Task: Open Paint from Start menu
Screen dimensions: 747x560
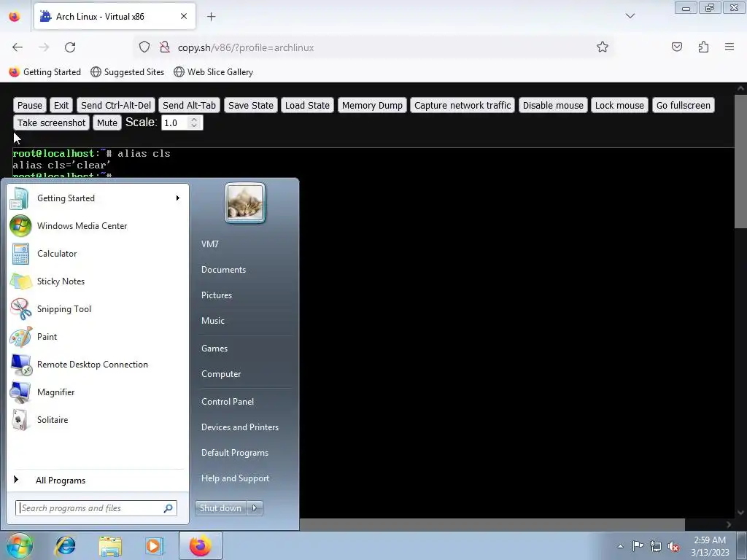Action: click(x=98, y=336)
